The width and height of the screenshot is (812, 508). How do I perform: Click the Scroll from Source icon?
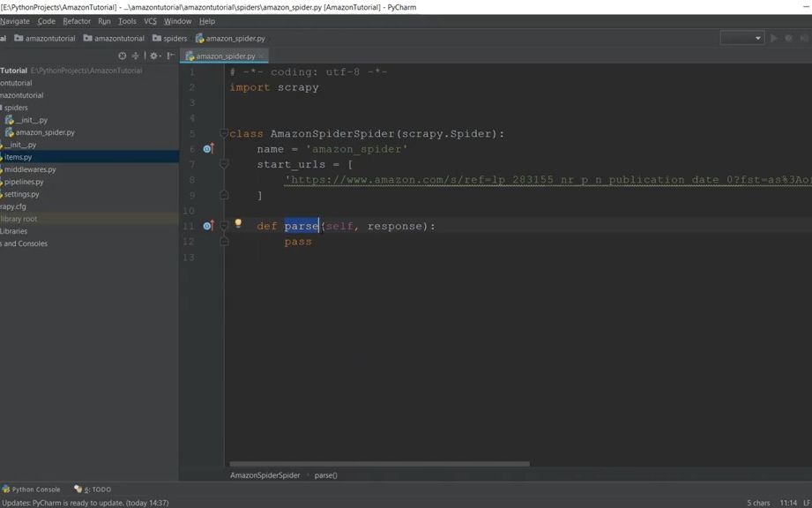click(122, 56)
